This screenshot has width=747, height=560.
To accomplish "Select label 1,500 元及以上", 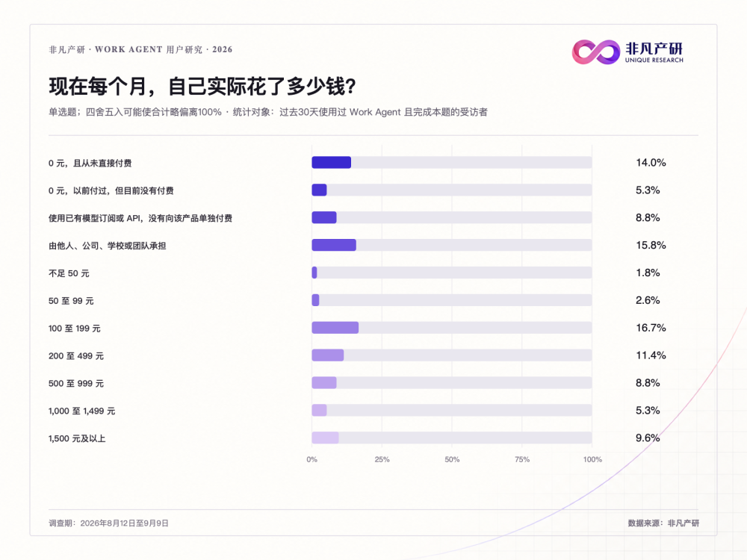I will [x=77, y=439].
